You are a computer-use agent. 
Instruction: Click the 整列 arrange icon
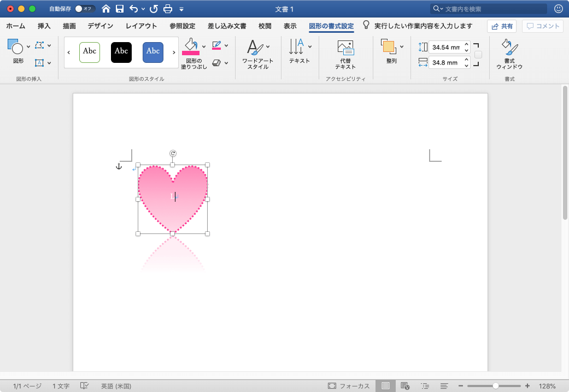pos(389,46)
